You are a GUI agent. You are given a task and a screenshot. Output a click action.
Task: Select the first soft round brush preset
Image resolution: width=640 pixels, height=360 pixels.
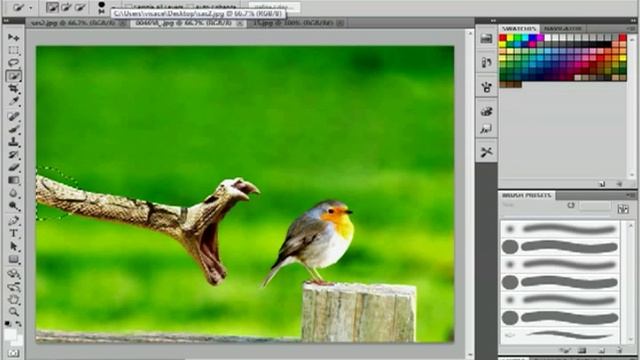pos(560,229)
